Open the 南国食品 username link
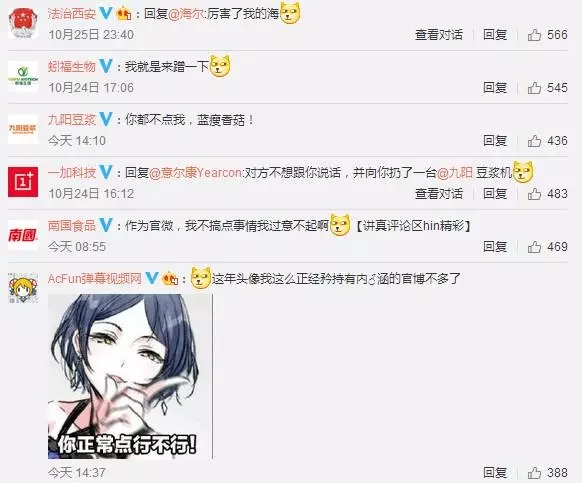Screen dimensions: 582x483 click(72, 226)
